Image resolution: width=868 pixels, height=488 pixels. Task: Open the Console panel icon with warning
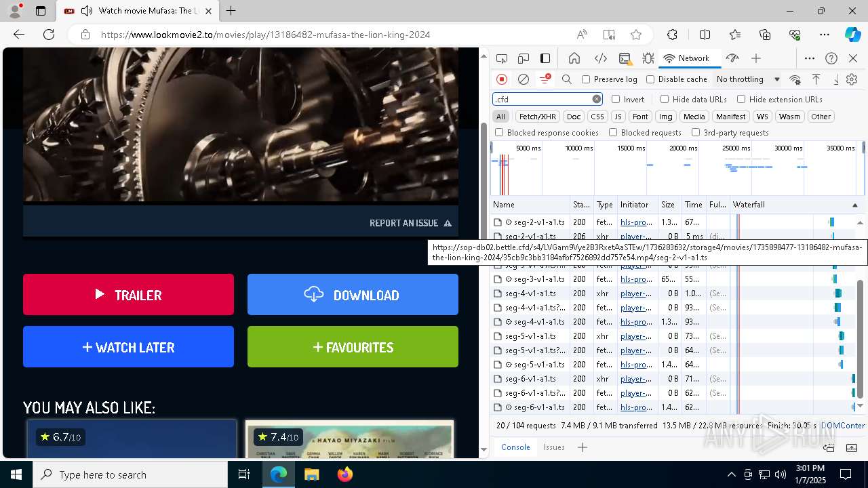tap(625, 58)
